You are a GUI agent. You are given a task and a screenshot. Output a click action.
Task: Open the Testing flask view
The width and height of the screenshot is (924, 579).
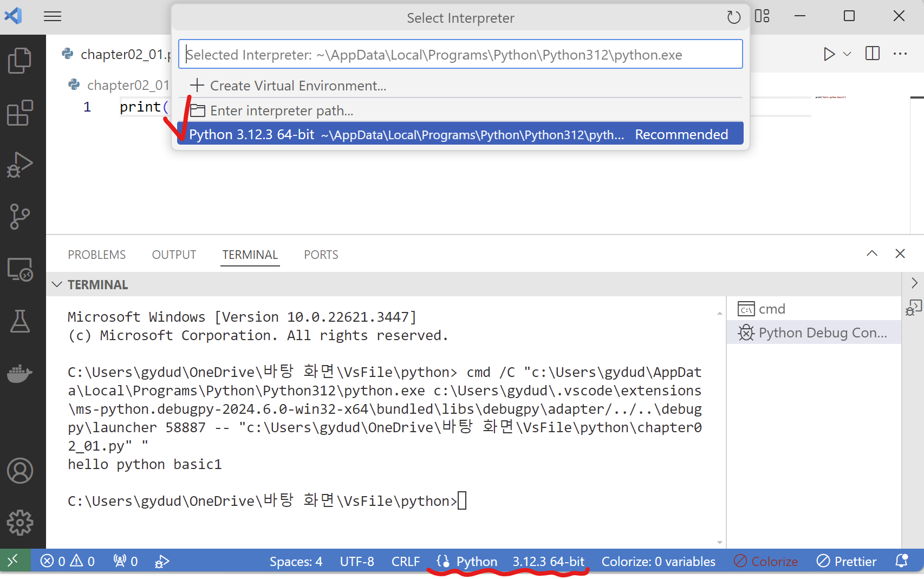[20, 321]
